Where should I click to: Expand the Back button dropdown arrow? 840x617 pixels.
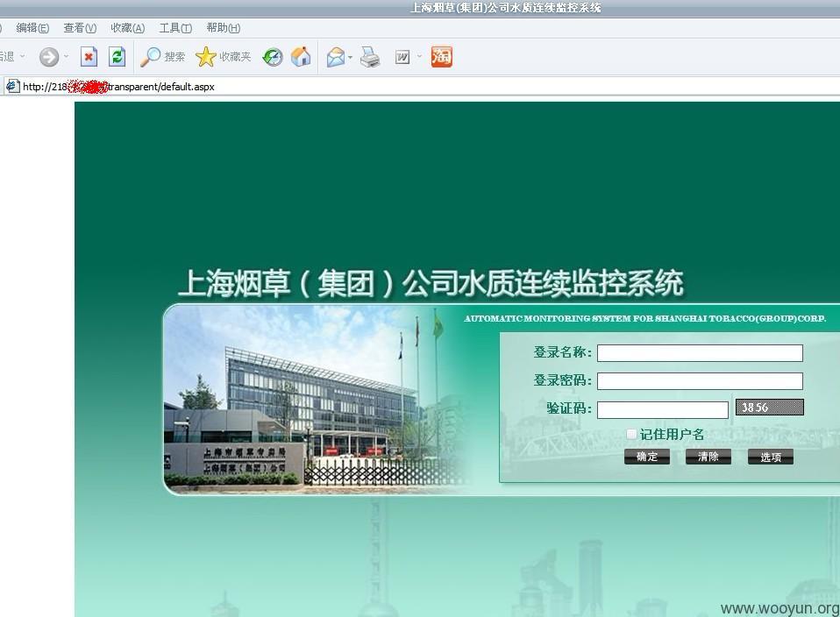click(23, 56)
